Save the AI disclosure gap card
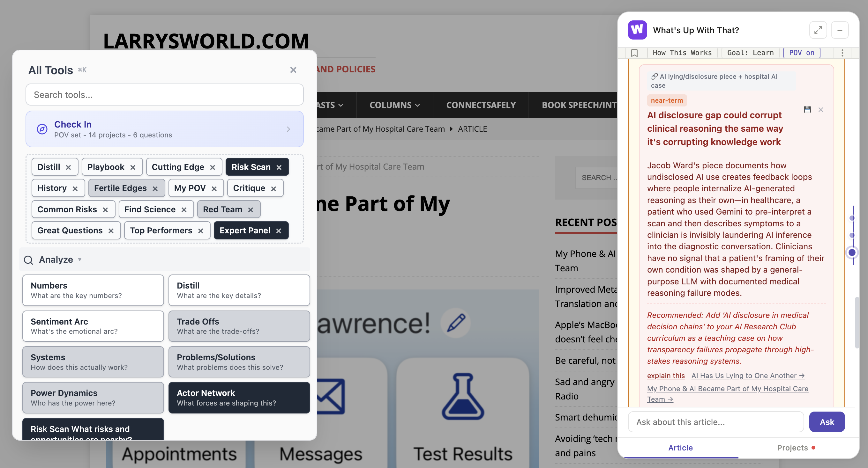 pos(807,110)
